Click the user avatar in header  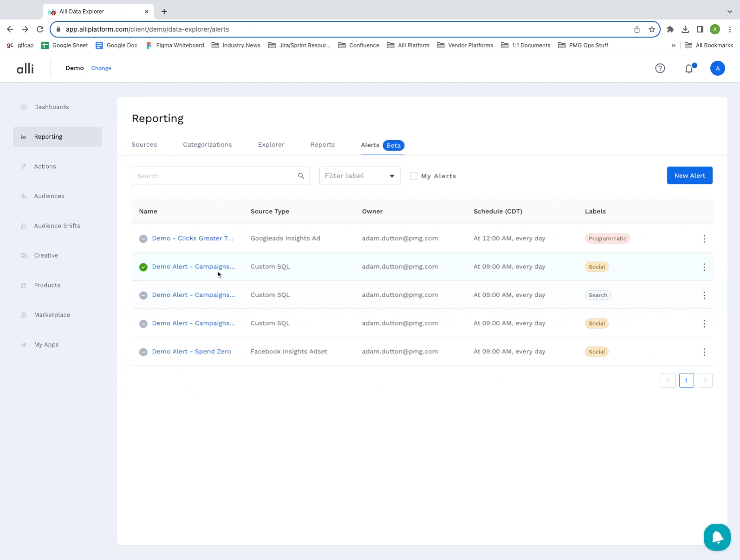pos(717,68)
